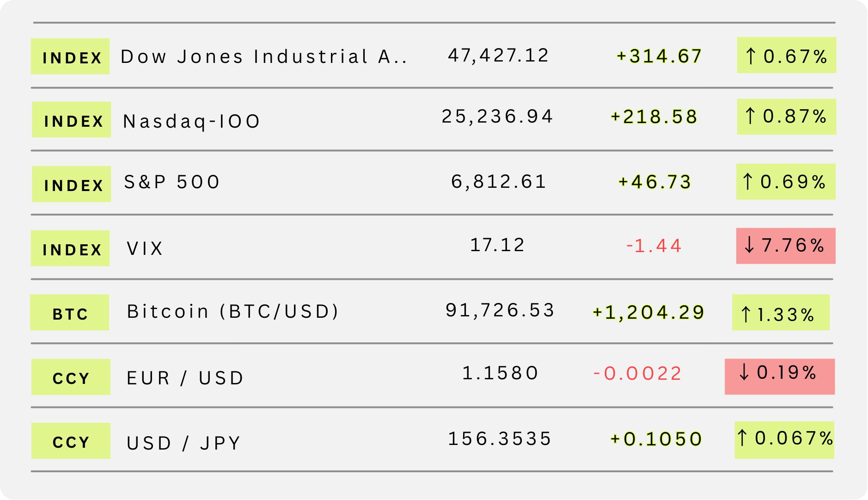The width and height of the screenshot is (868, 500).
Task: Click the INDEX tag beside Dow Jones
Action: [x=70, y=56]
